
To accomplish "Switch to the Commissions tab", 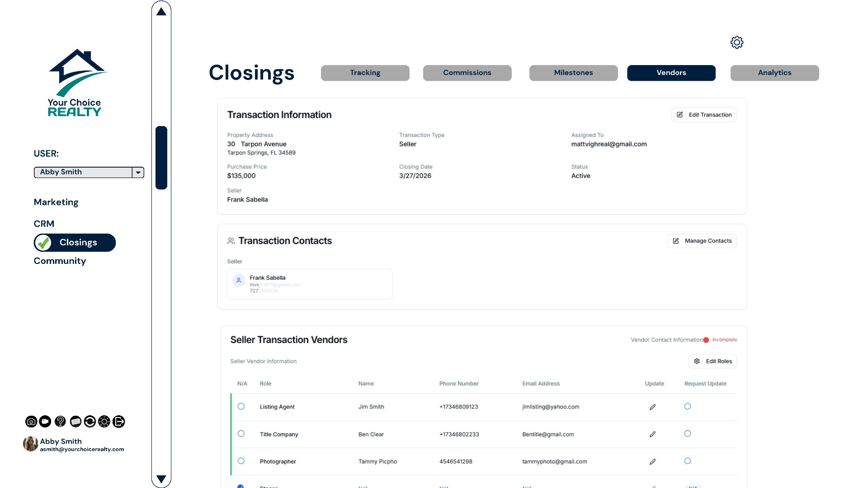I will [467, 73].
